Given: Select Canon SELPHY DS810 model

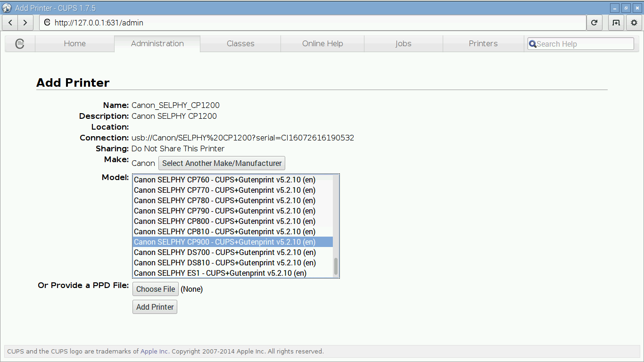Looking at the screenshot, I should 232,263.
